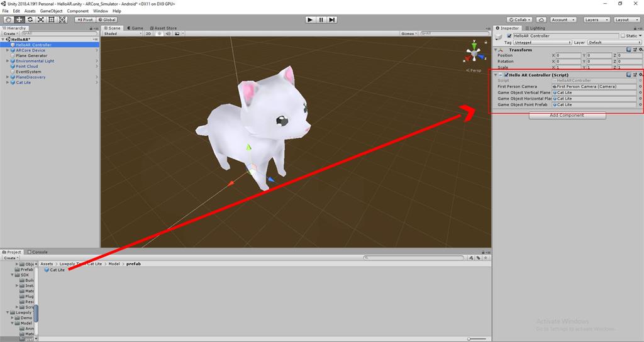The width and height of the screenshot is (644, 342).
Task: Toggle scene effects image icon
Action: coord(177,34)
